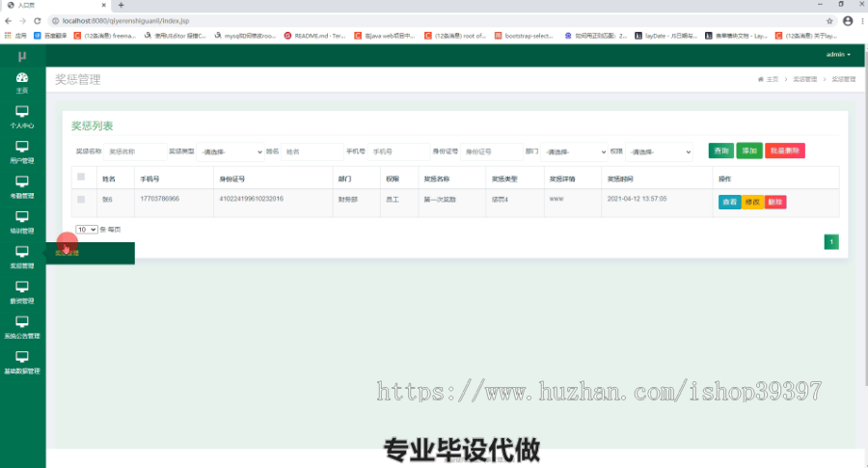Image resolution: width=868 pixels, height=468 pixels.
Task: Focus the 手机号 search input
Action: [399, 151]
